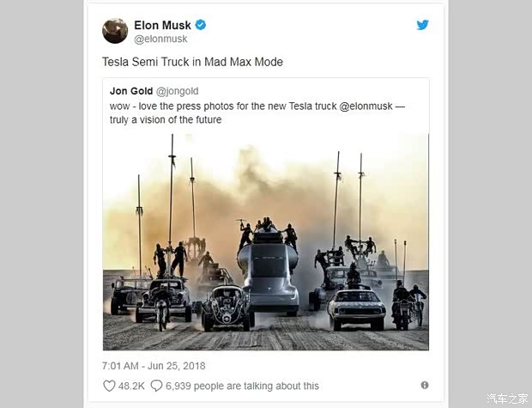Click the Tesla Semi truck in the photo
532x408 pixels.
point(268,271)
